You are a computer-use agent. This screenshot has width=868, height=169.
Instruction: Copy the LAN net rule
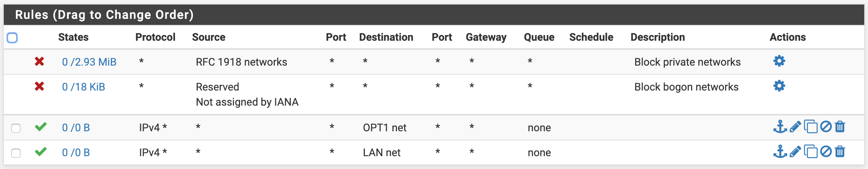[x=811, y=152]
